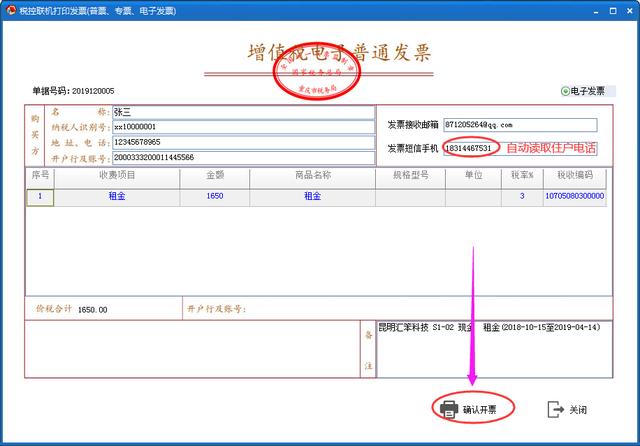Click the buyer's 开户行及账号 input field
The image size is (640, 446).
point(241,158)
